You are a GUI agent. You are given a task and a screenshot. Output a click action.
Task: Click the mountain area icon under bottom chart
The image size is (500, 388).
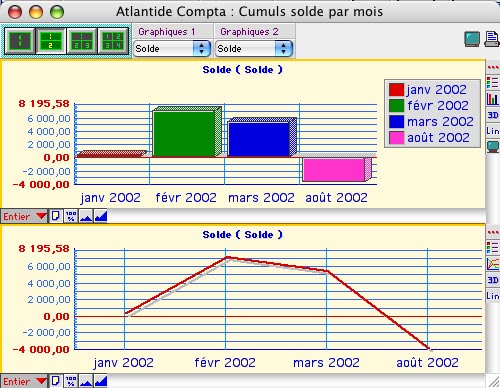pos(86,381)
